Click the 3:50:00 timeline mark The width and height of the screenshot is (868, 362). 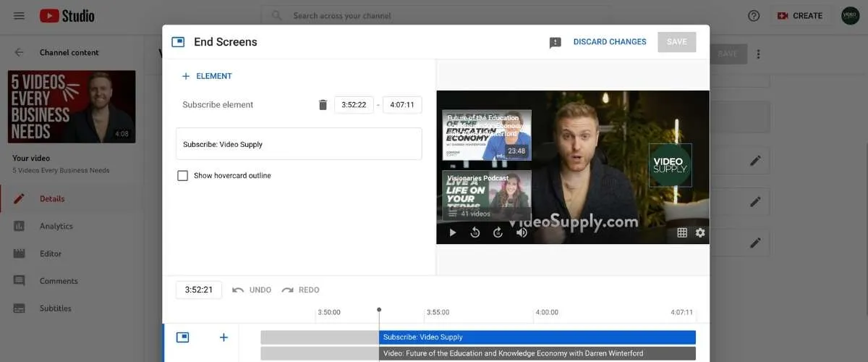point(328,313)
